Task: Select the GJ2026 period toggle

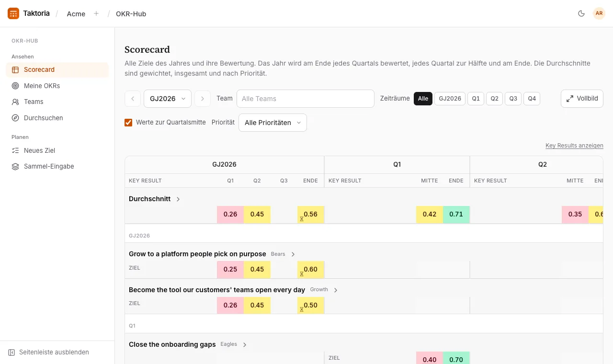Action: click(450, 99)
